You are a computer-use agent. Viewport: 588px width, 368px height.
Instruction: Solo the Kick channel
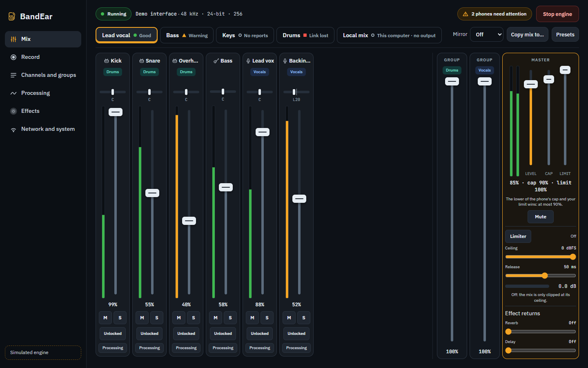(x=120, y=318)
